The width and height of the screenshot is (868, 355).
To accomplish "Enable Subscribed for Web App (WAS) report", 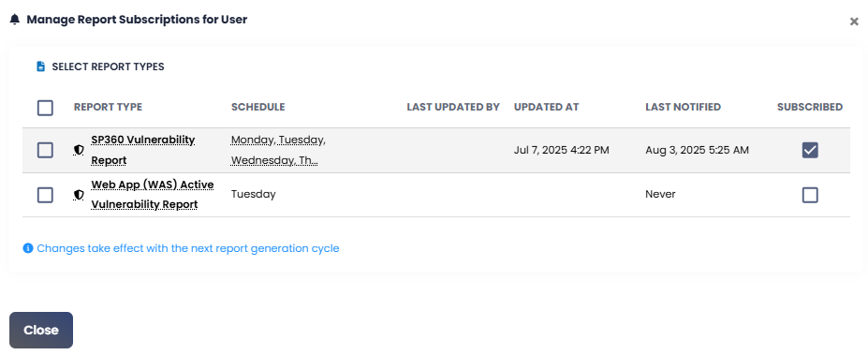I will (x=810, y=195).
